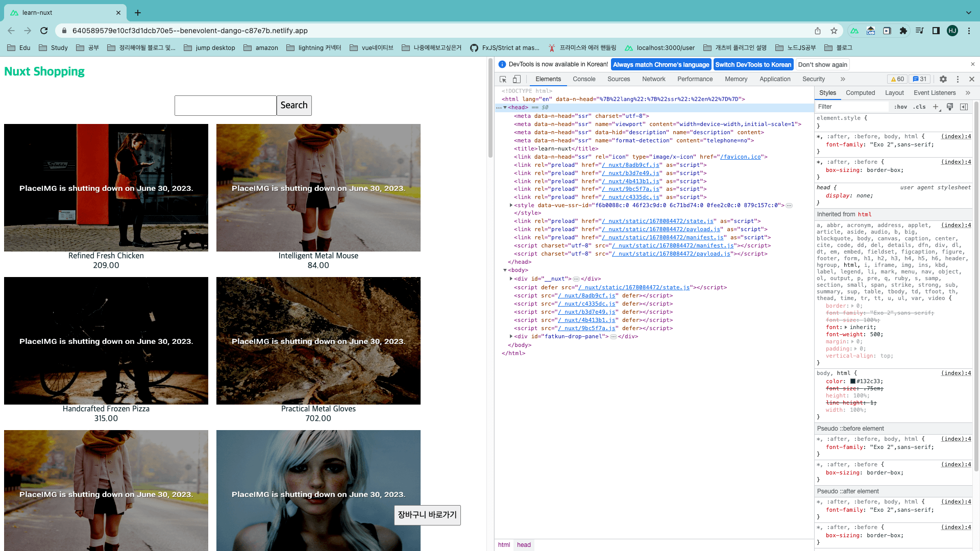Click the #132c33 color swatch

tap(853, 381)
